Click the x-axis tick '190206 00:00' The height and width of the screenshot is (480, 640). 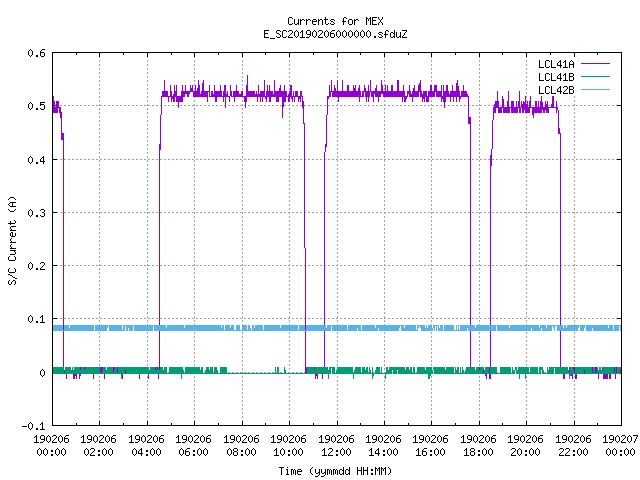pos(51,446)
